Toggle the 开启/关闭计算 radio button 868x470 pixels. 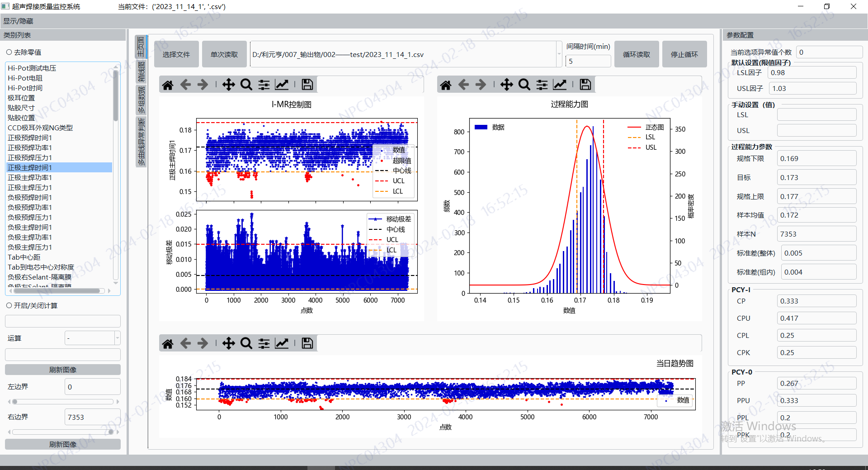(9, 306)
